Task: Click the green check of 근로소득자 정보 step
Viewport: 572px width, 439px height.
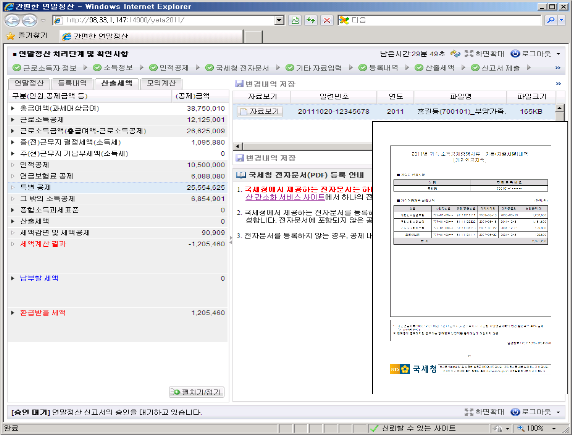Action: click(17, 68)
